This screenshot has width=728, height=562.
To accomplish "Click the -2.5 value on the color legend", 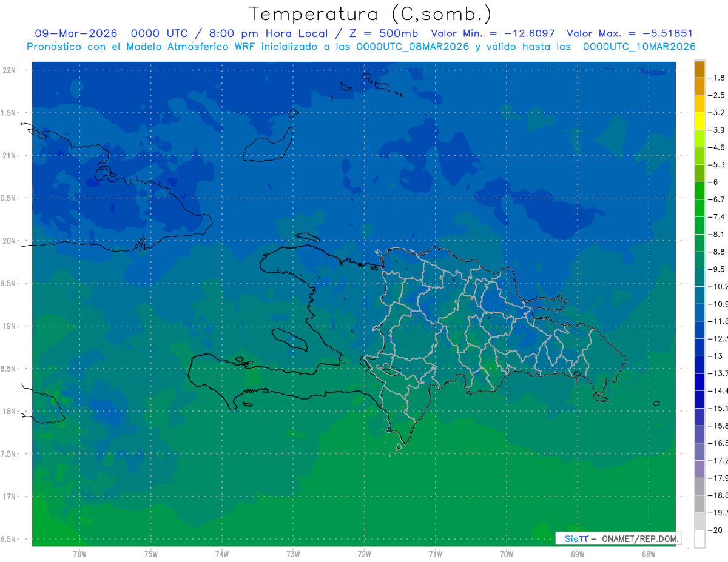I will [717, 95].
